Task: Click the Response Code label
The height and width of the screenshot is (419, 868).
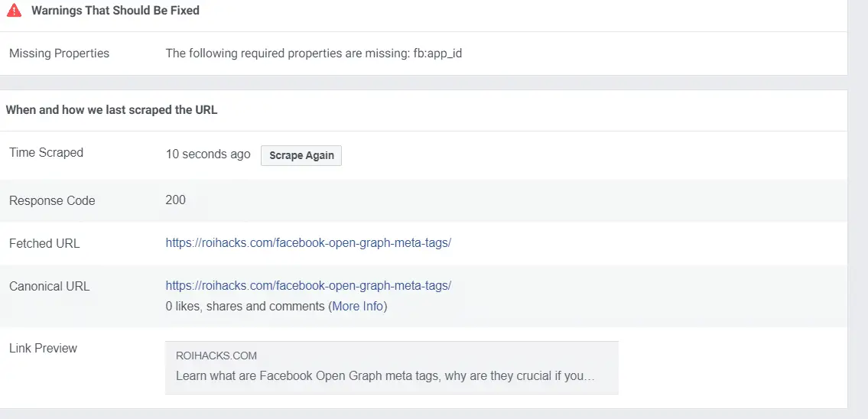Action: tap(52, 201)
